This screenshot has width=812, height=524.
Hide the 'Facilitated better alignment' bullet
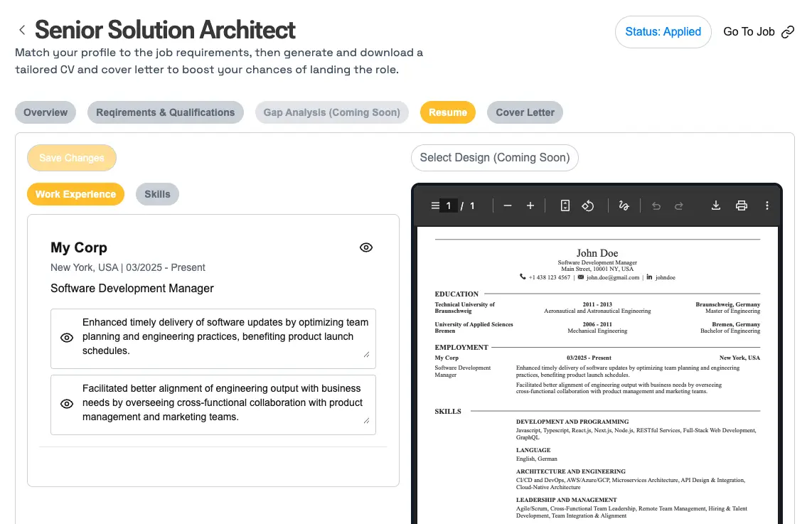point(67,404)
